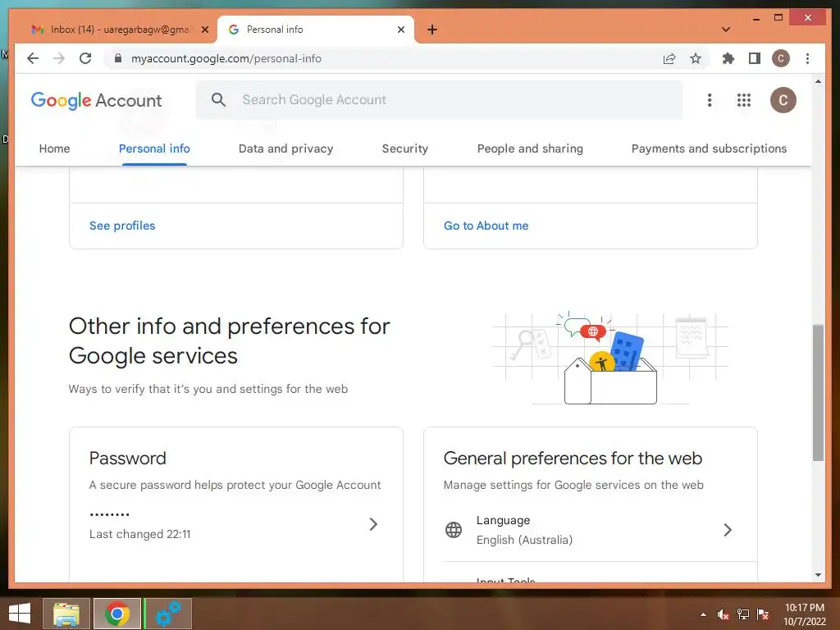Click into Search Google Account field
The height and width of the screenshot is (630, 840).
click(440, 99)
